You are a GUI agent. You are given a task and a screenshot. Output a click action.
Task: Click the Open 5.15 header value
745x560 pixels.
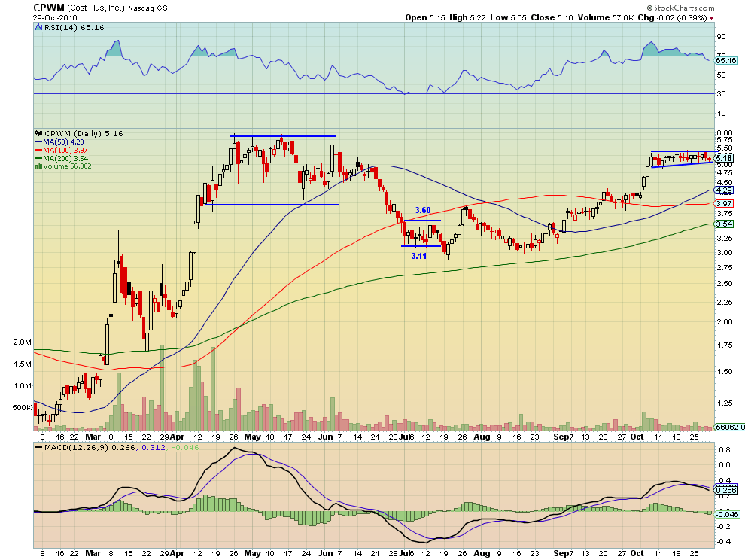coord(425,17)
